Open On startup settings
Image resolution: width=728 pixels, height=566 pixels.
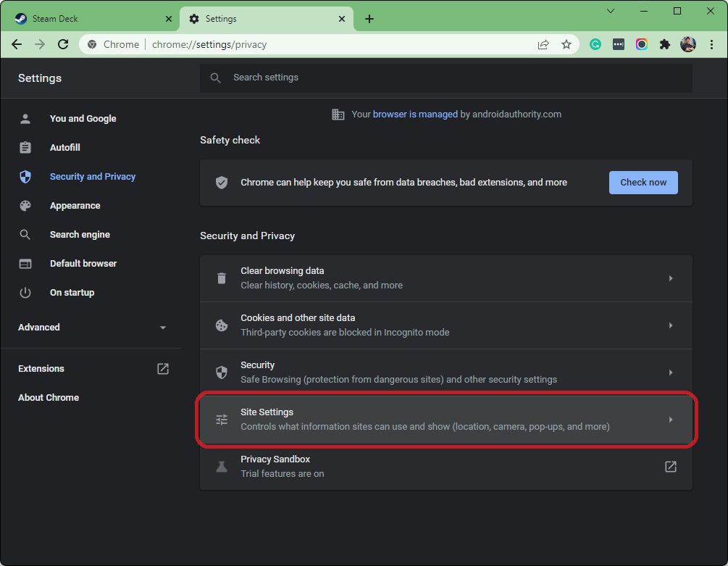72,293
